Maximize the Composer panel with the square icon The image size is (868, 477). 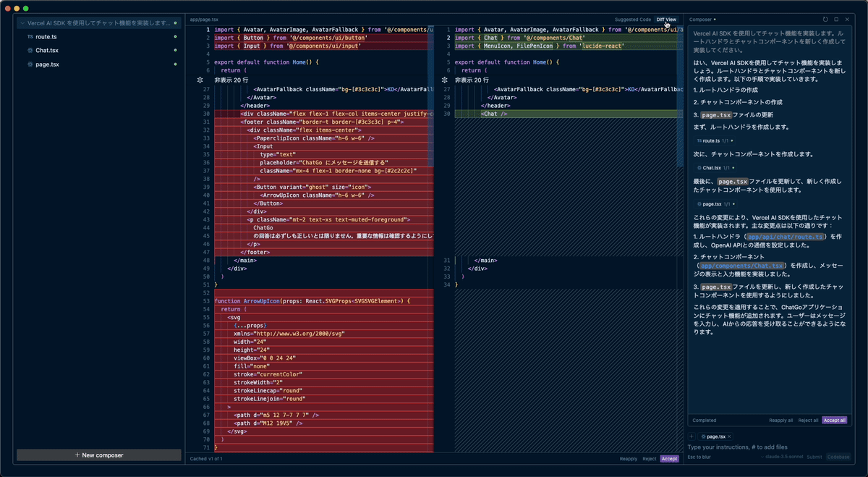click(x=836, y=20)
